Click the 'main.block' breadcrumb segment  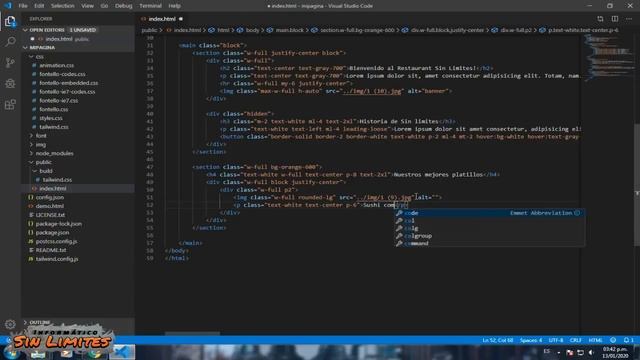pos(289,30)
